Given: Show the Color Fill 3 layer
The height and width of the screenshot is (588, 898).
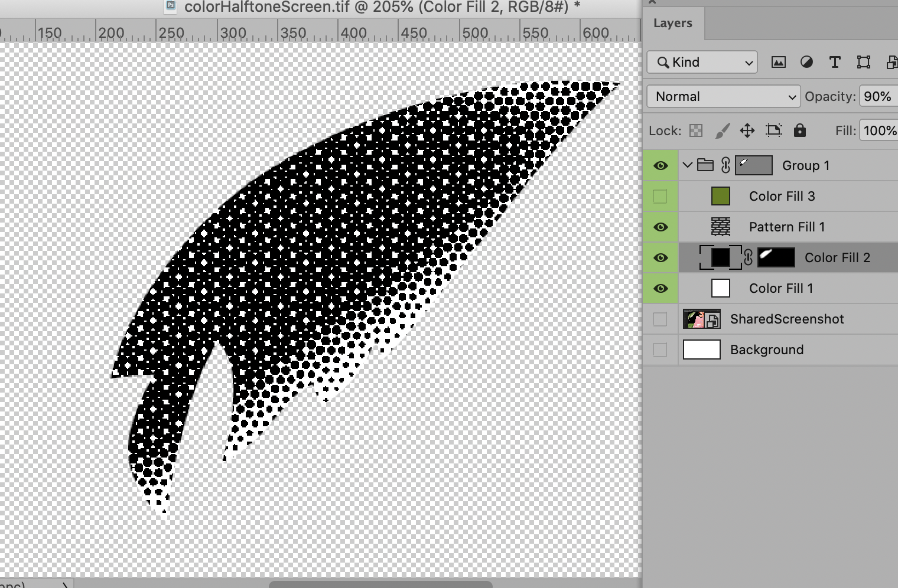Looking at the screenshot, I should pyautogui.click(x=660, y=196).
